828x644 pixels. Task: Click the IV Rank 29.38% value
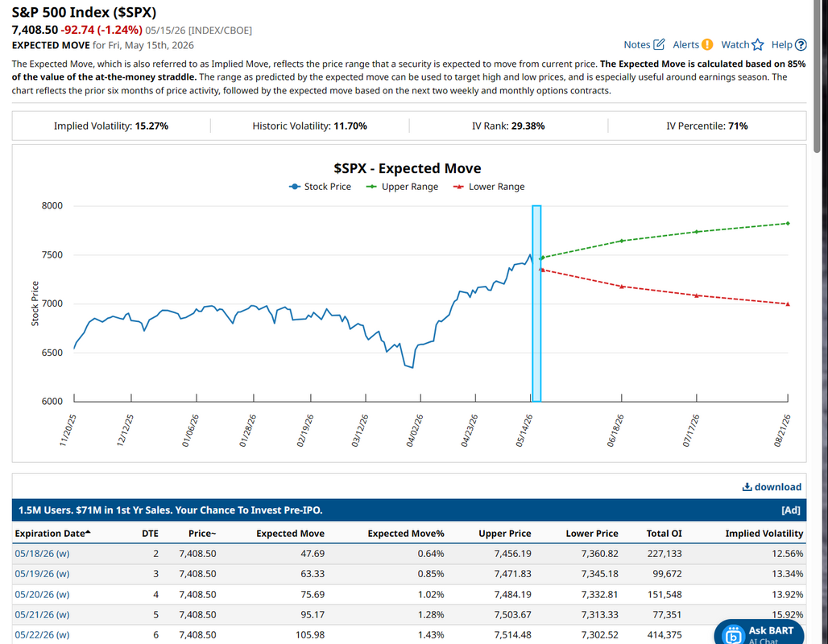(528, 126)
